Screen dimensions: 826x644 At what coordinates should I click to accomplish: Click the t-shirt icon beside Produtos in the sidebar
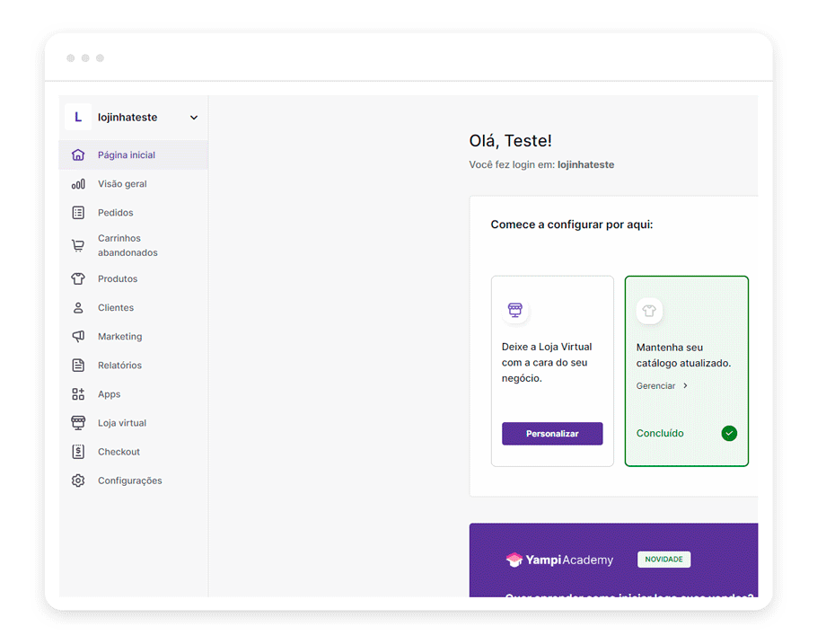point(78,278)
